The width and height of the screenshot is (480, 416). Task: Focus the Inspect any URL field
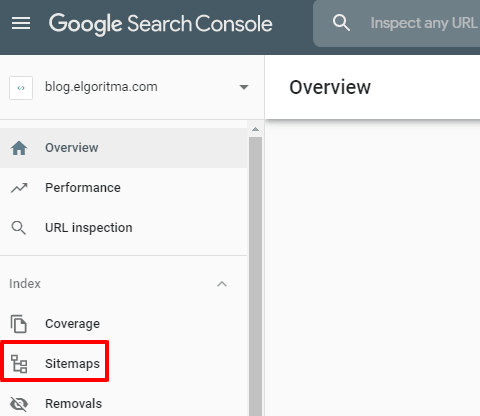click(423, 23)
